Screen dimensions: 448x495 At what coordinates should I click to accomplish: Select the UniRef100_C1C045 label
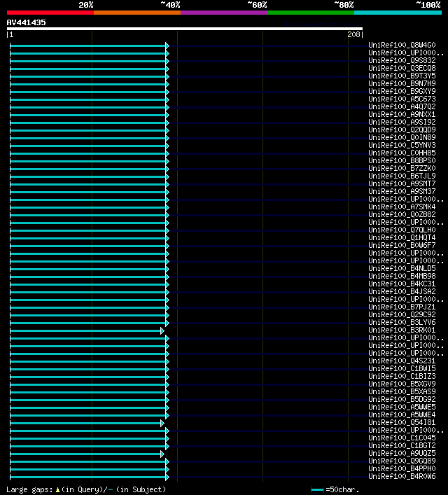click(402, 438)
